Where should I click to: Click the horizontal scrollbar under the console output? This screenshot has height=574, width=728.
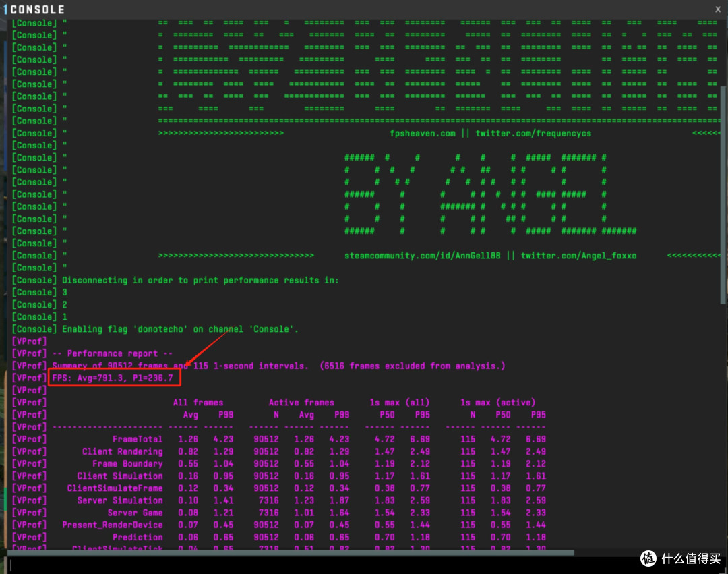[291, 552]
